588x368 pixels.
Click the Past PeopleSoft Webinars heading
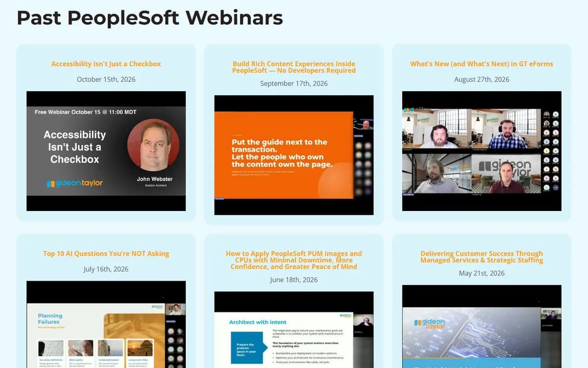coord(150,18)
